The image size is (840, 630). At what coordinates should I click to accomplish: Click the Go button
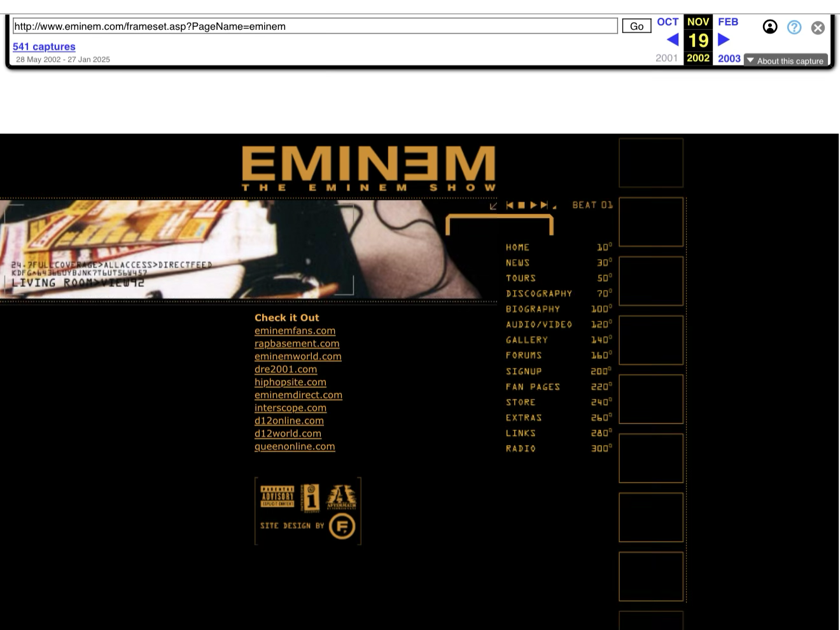636,26
